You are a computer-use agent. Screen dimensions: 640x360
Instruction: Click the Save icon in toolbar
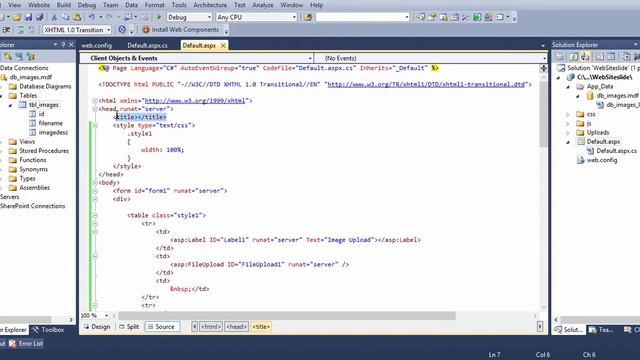click(28, 17)
